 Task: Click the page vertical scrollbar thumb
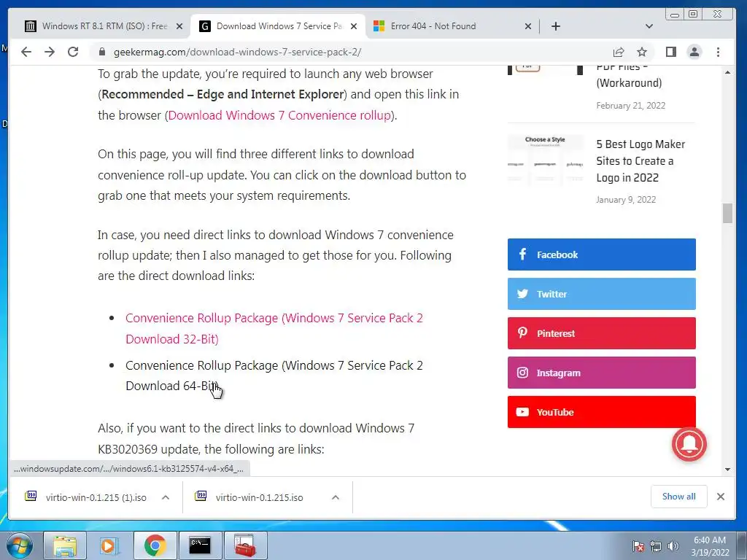tap(727, 213)
